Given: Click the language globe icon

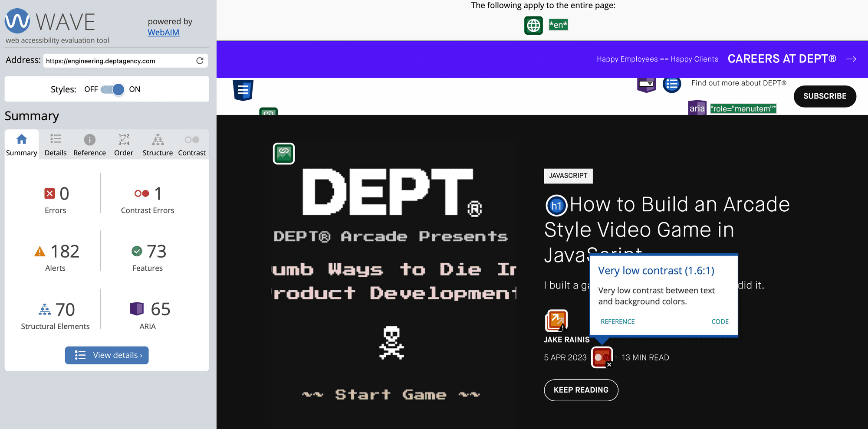Looking at the screenshot, I should (x=533, y=25).
